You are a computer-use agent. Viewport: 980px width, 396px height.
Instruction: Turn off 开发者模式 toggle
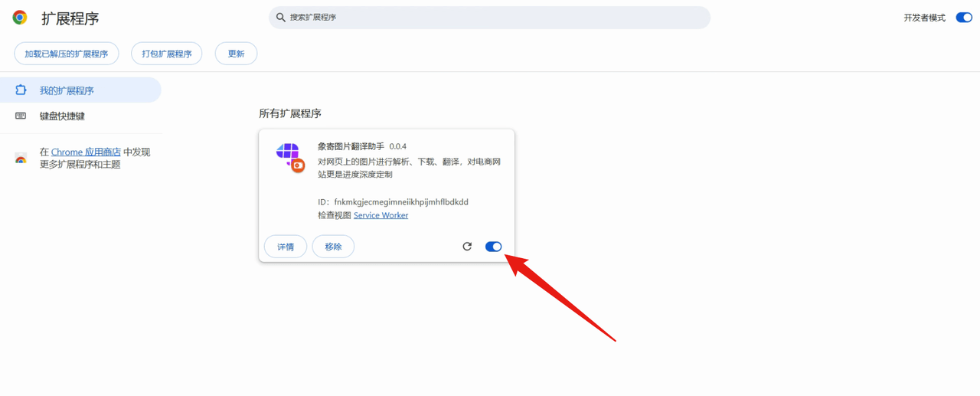(964, 18)
